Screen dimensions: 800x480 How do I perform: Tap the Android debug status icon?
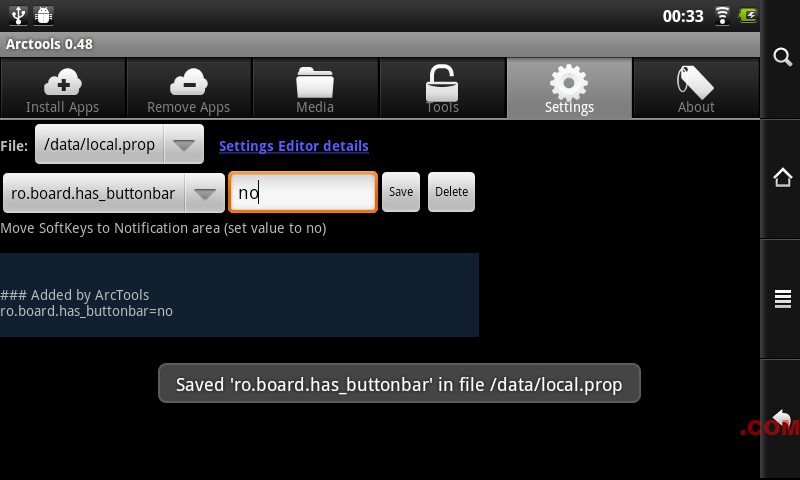tap(43, 16)
